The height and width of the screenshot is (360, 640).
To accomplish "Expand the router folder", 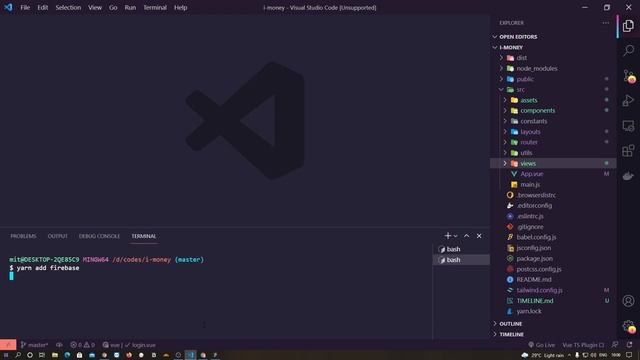I will coord(553,142).
